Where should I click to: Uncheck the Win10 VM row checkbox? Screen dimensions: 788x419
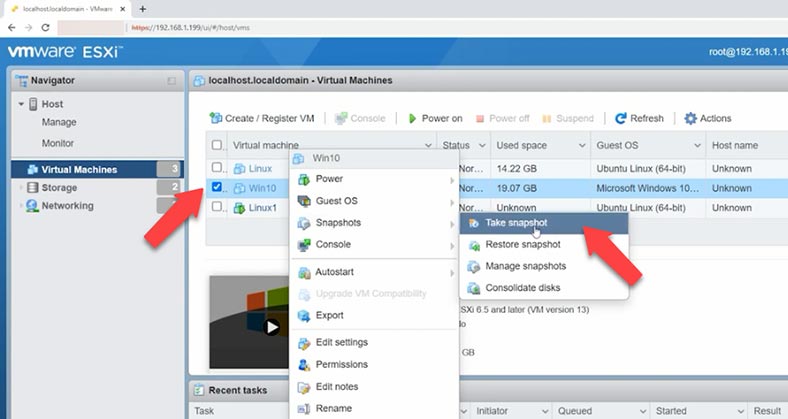pyautogui.click(x=217, y=187)
